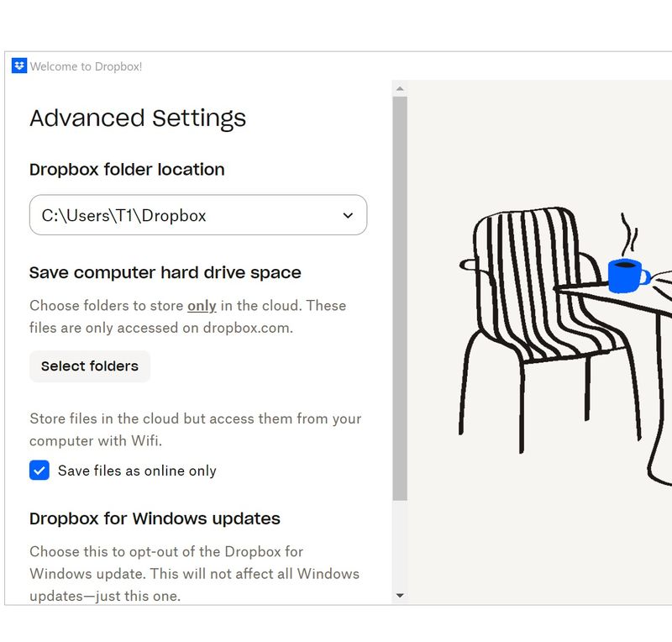Click the vertical scrollbar thumb
The width and height of the screenshot is (672, 642).
tap(400, 298)
